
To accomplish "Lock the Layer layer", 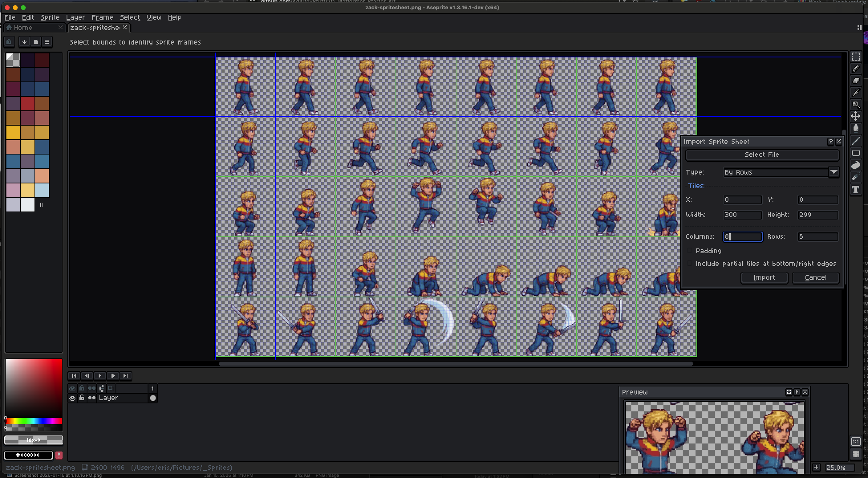I will [x=82, y=398].
